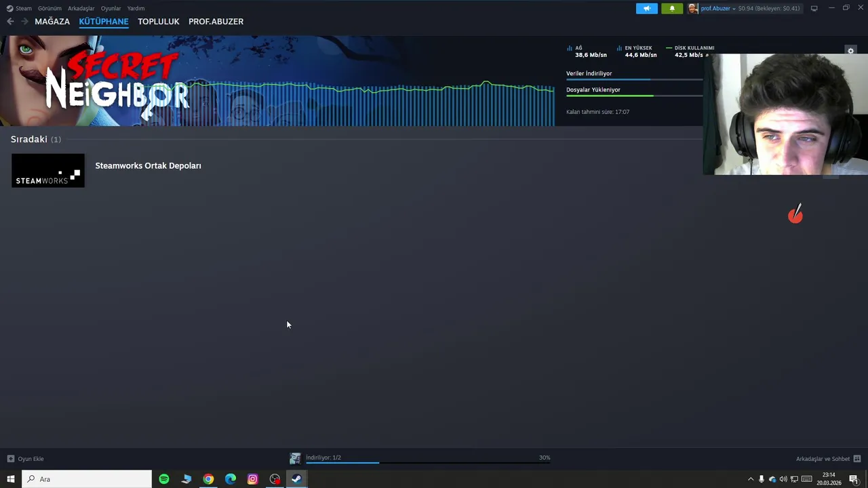Click the $0.94 wallet balance

click(x=747, y=8)
